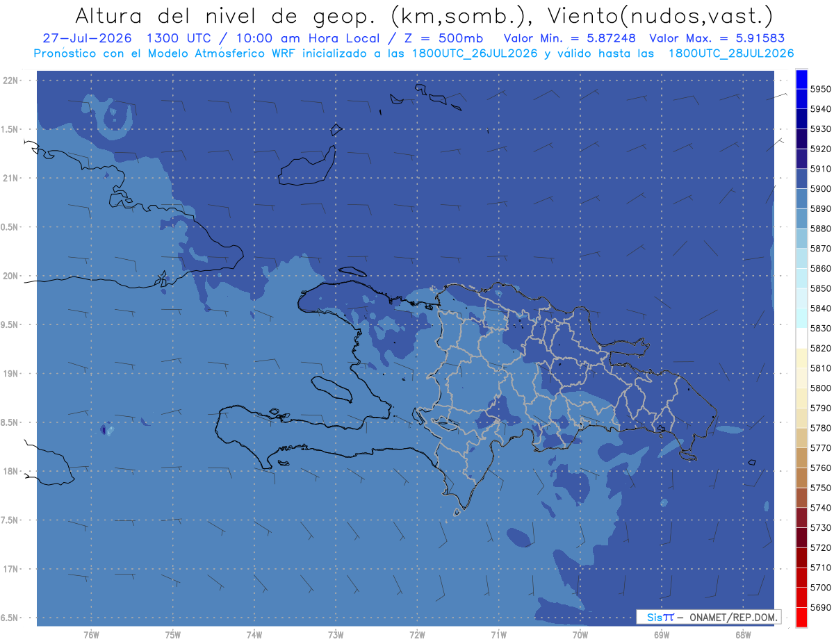Click the '73W' longitude label

[336, 635]
